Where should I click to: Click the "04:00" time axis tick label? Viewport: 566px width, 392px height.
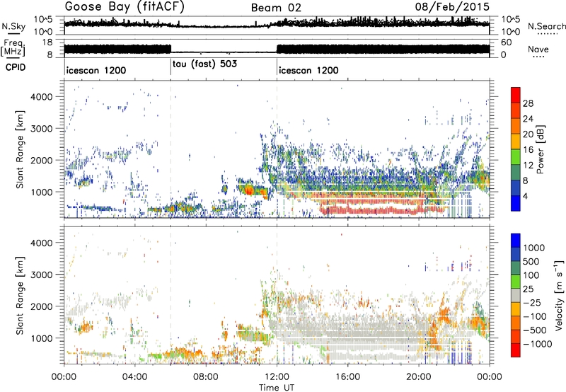point(135,377)
